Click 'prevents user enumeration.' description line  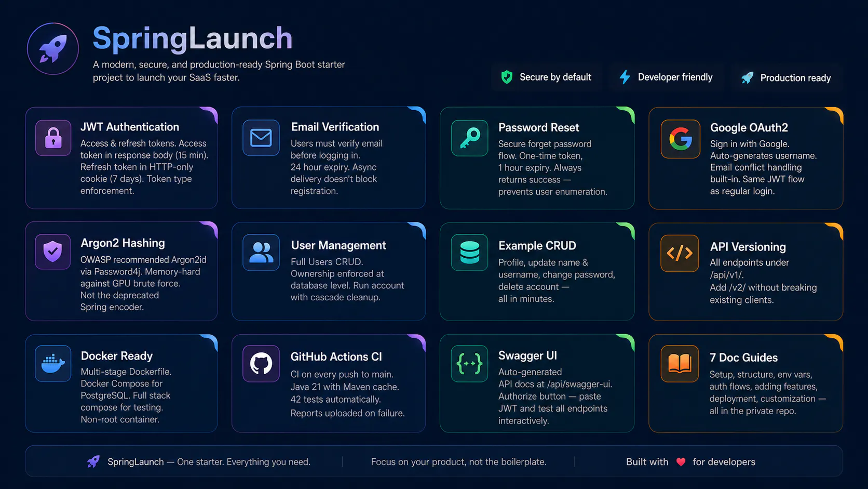coord(552,192)
